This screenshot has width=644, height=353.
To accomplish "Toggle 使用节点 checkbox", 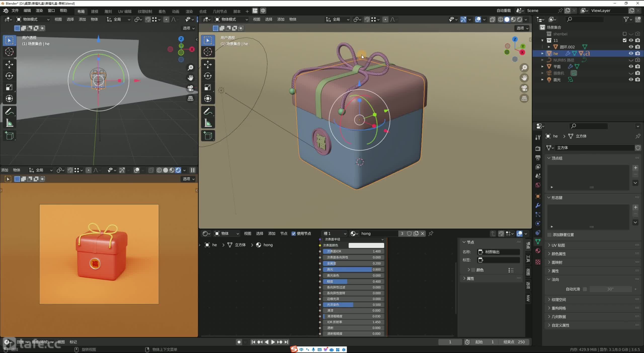I will coord(294,233).
